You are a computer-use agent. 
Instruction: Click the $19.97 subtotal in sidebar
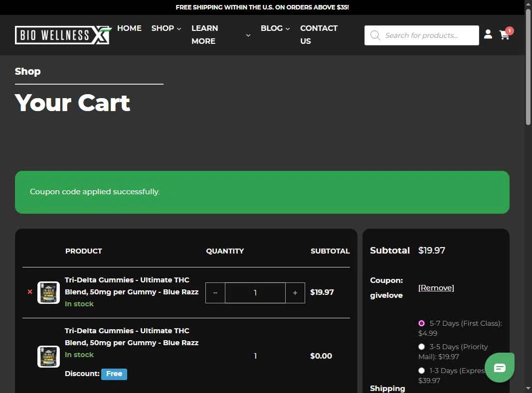tap(432, 250)
